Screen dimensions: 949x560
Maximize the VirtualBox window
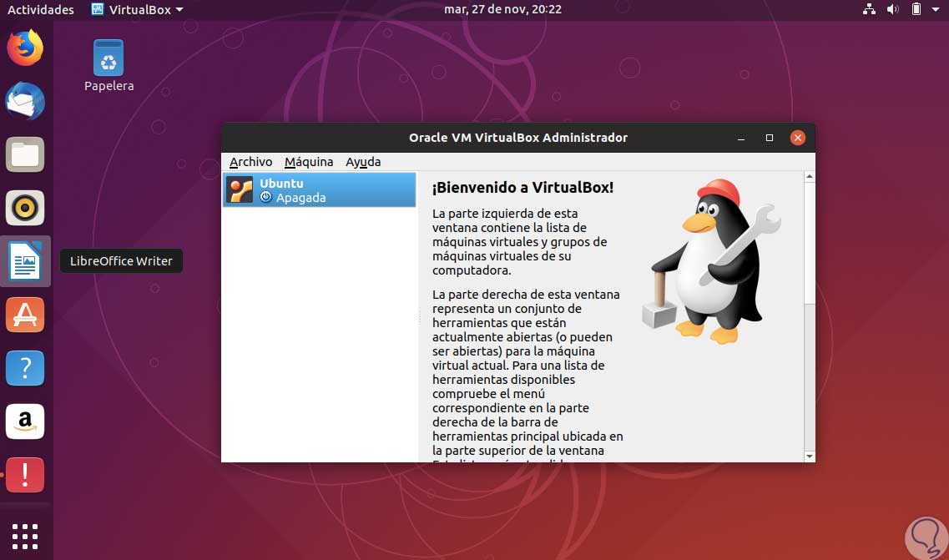[x=770, y=138]
